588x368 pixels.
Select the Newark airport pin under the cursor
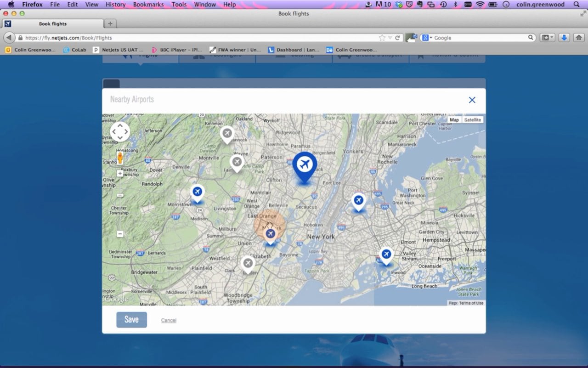[271, 235]
